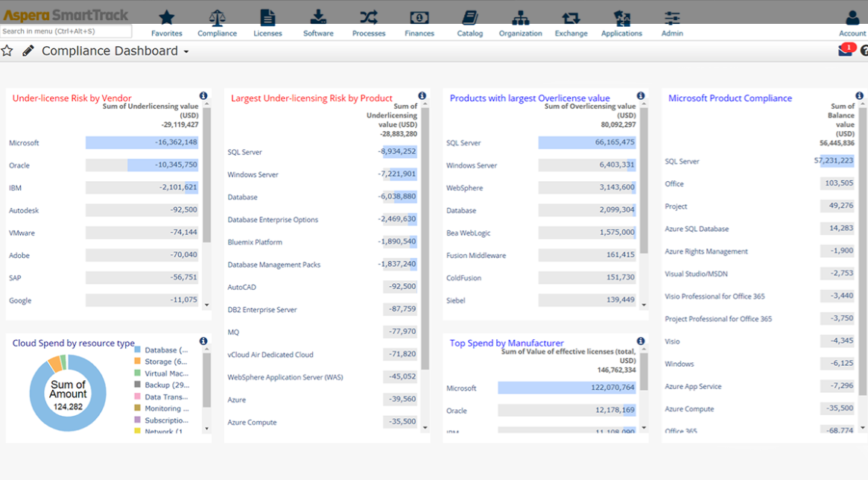Open the Catalog book icon
Image resolution: width=868 pixels, height=480 pixels.
pos(469,16)
